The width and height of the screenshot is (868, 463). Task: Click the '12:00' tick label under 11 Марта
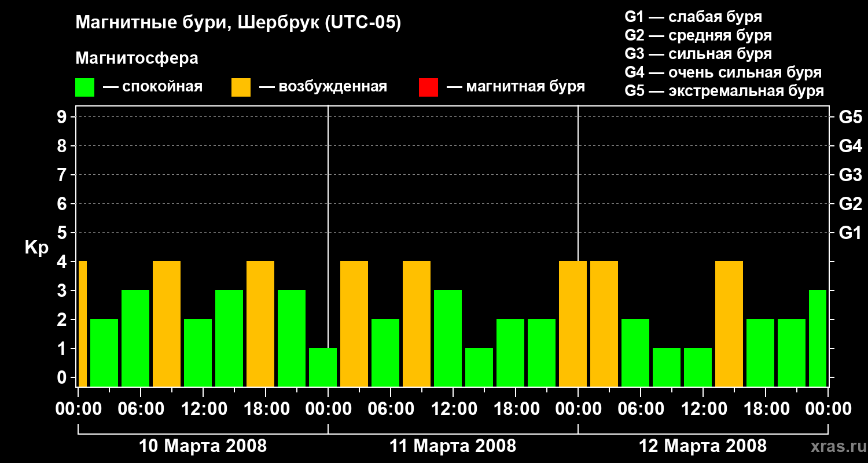[453, 409]
